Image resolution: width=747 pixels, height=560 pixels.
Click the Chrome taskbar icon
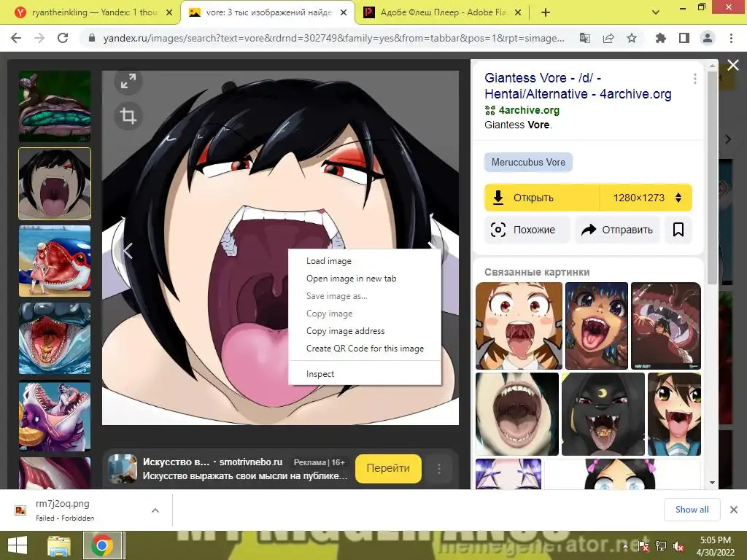(x=102, y=545)
